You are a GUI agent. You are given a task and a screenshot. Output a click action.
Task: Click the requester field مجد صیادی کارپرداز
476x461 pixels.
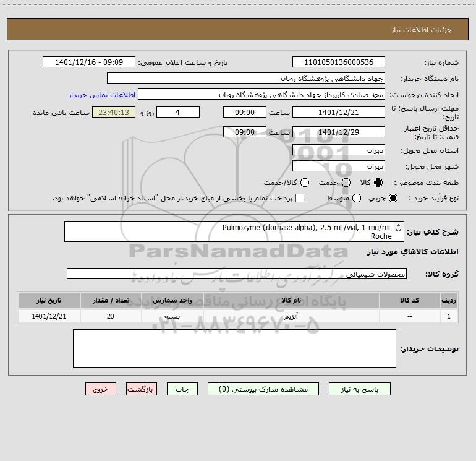[x=261, y=94]
